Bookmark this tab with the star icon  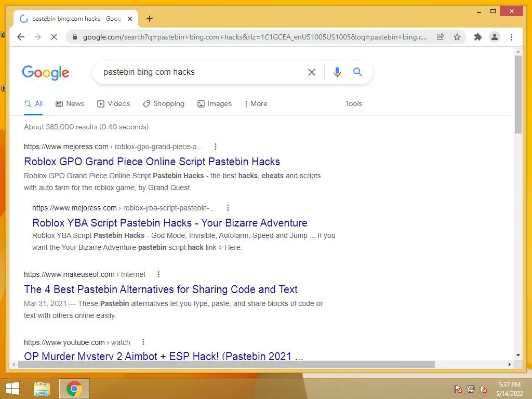point(457,37)
